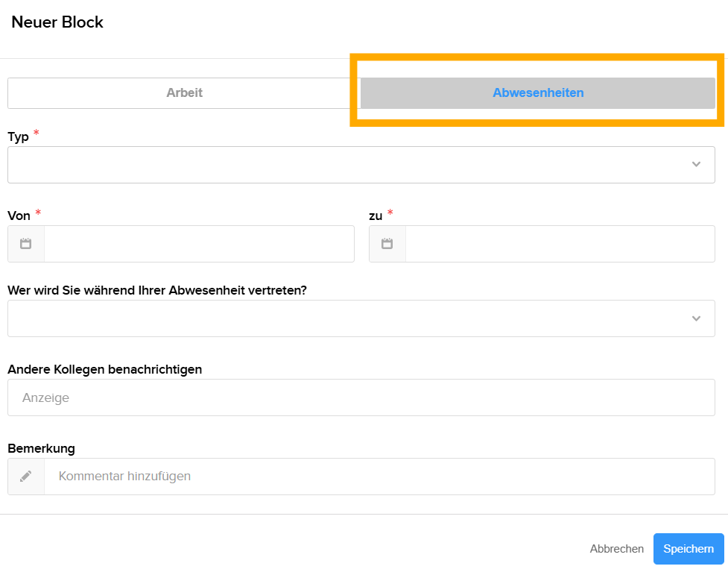Viewport: 728px width, 572px height.
Task: Select the highlighted Abwesenheiten tab
Action: (x=536, y=92)
